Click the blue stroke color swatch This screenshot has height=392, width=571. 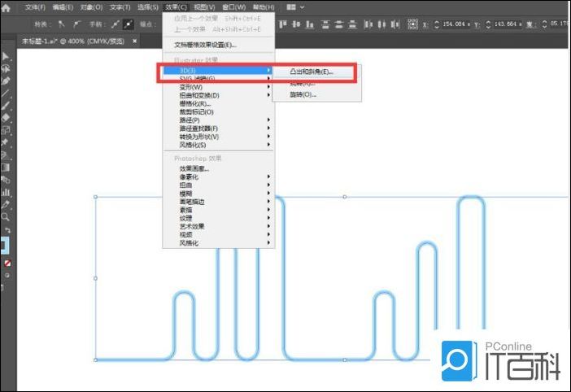tap(5, 246)
